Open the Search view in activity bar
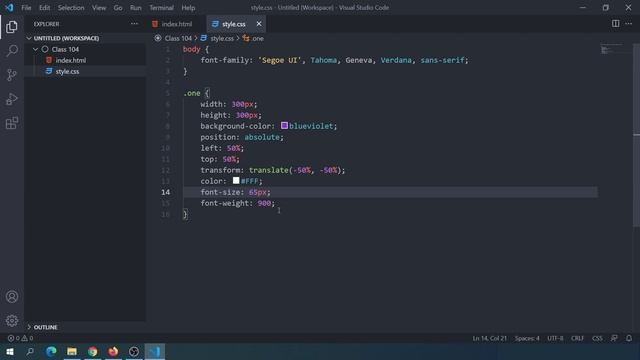640x360 pixels. click(x=12, y=51)
